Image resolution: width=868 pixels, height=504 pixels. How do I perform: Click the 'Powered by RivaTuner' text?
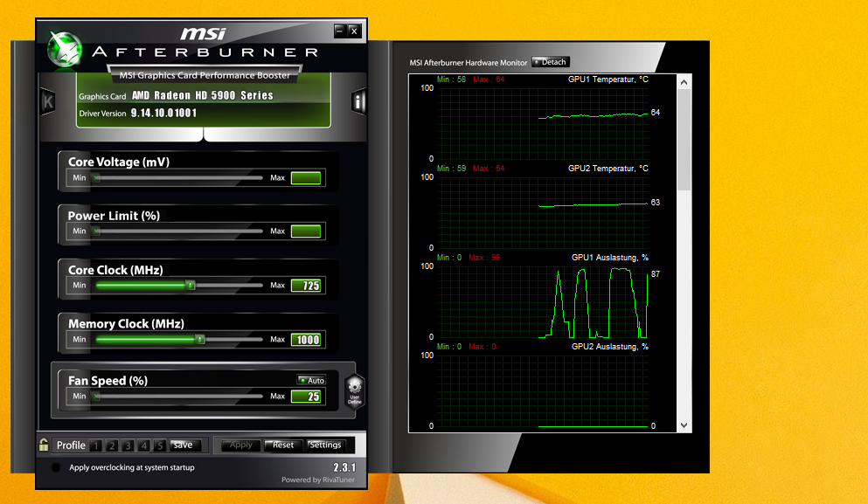(x=318, y=480)
